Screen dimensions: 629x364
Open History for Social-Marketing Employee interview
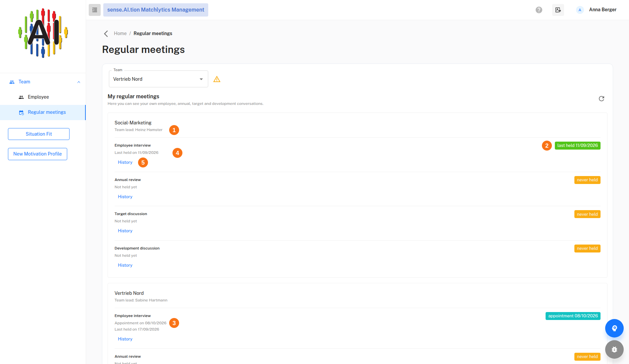pyautogui.click(x=125, y=162)
